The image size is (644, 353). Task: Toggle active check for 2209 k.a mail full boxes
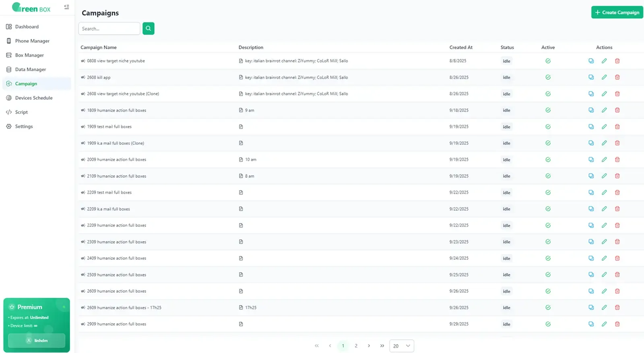tap(548, 209)
